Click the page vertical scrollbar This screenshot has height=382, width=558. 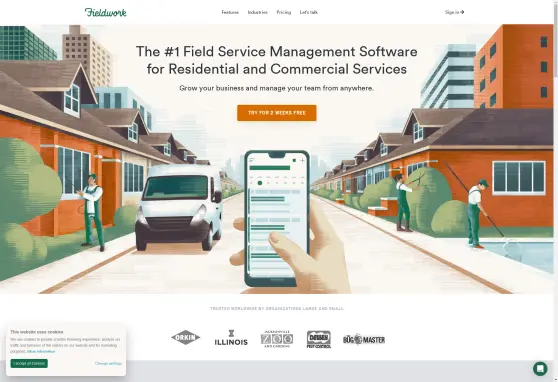[556, 191]
